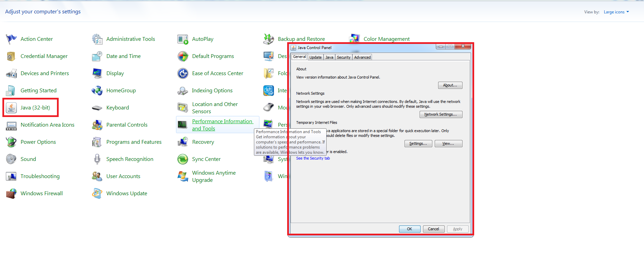The image size is (644, 257).
Task: Open Network Settings... button
Action: [441, 114]
